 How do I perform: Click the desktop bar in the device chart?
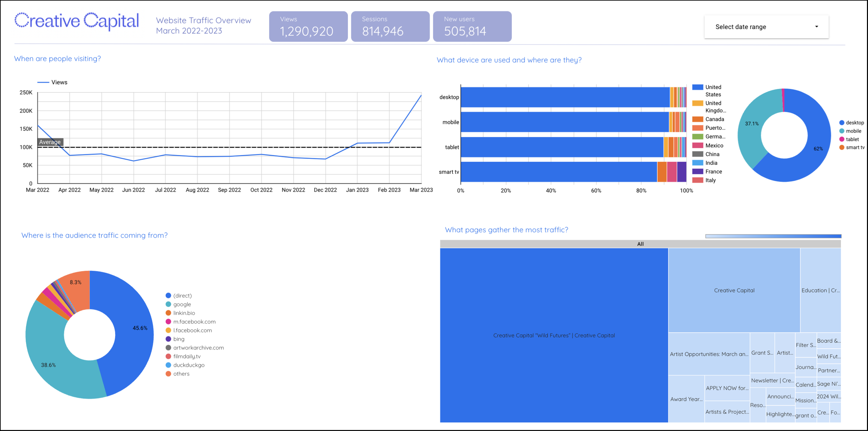(565, 97)
